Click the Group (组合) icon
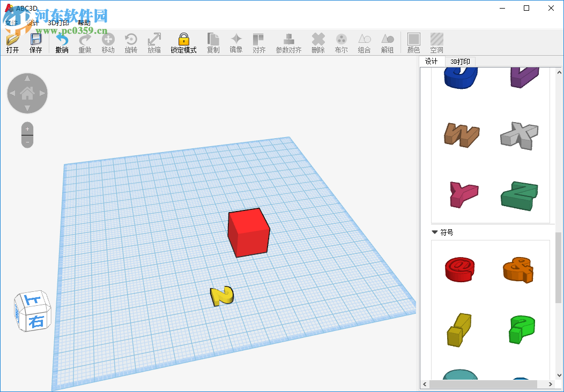Viewport: 564px width, 392px height. pyautogui.click(x=365, y=43)
